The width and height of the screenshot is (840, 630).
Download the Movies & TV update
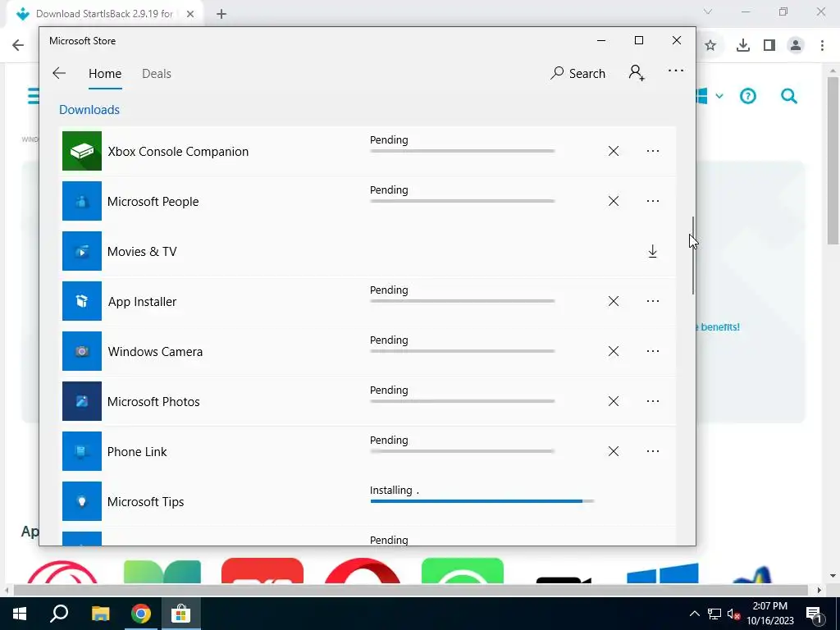652,251
